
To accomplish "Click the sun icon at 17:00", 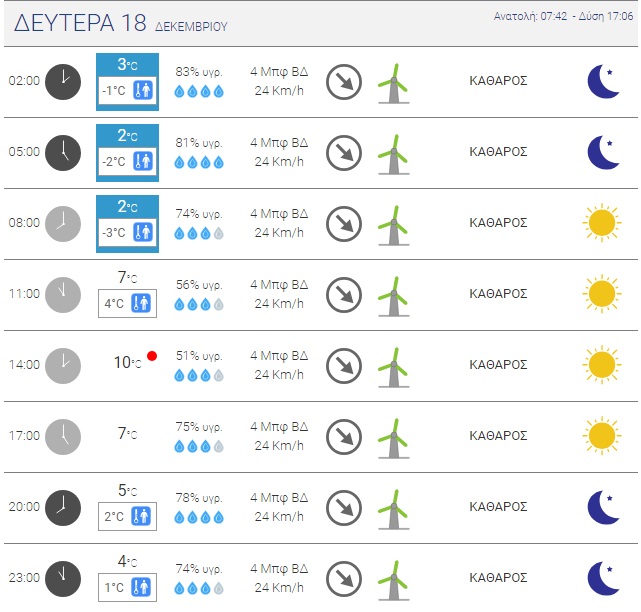I will (x=601, y=435).
